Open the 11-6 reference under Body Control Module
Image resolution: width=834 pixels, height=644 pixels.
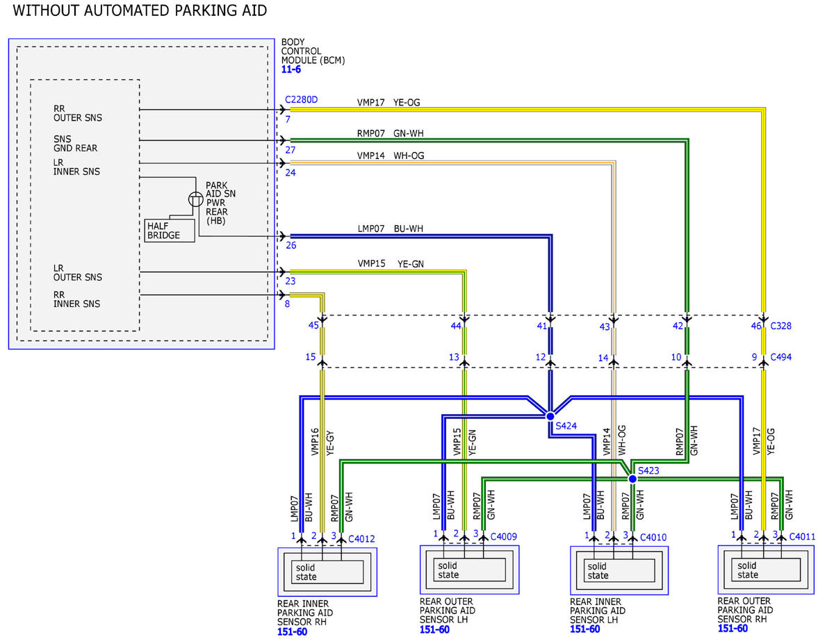[x=291, y=71]
